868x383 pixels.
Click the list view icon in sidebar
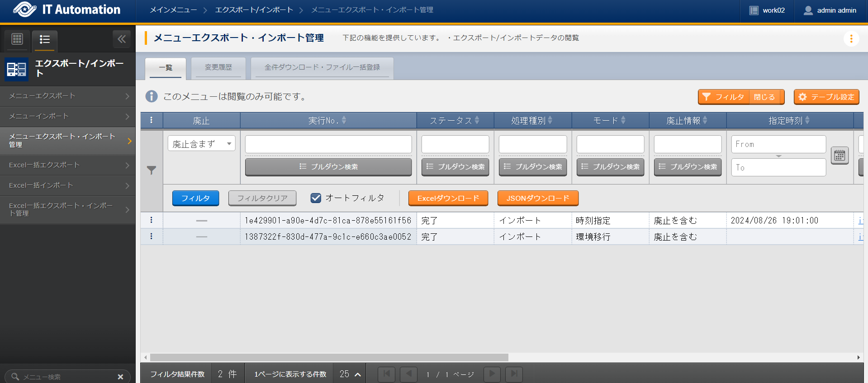coord(44,40)
